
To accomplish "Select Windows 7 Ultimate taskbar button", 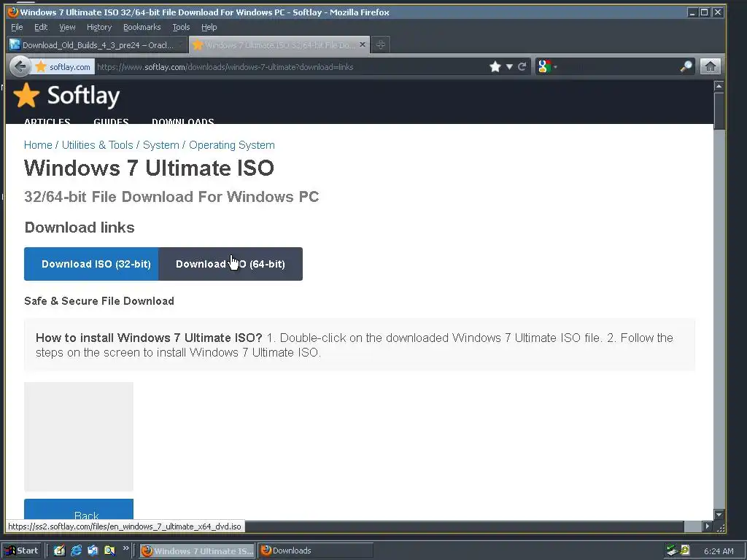I will point(198,551).
